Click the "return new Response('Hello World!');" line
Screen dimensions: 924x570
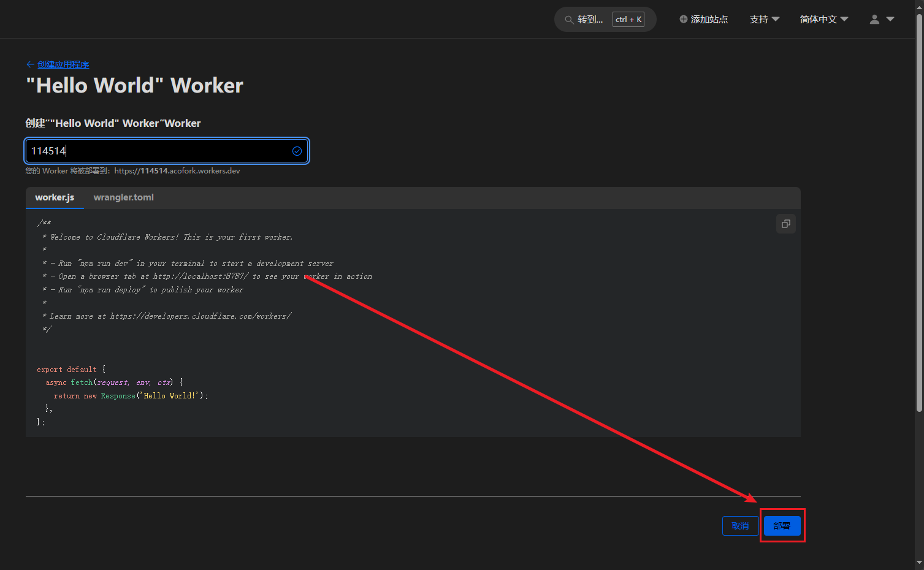click(131, 396)
